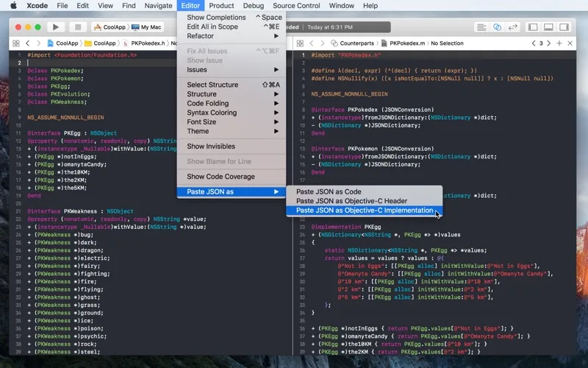The width and height of the screenshot is (588, 368).
Task: Go forward in left editor history
Action: click(38, 43)
